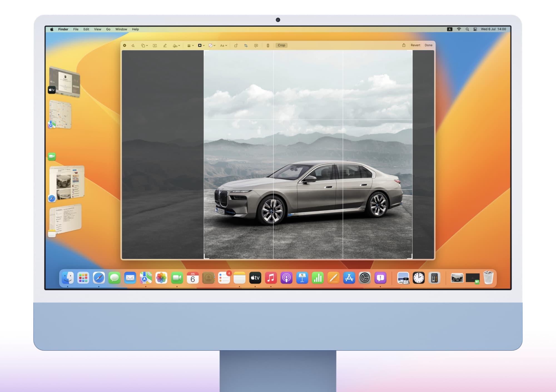Select the Sketch drawing tool
The height and width of the screenshot is (392, 556).
click(x=133, y=45)
